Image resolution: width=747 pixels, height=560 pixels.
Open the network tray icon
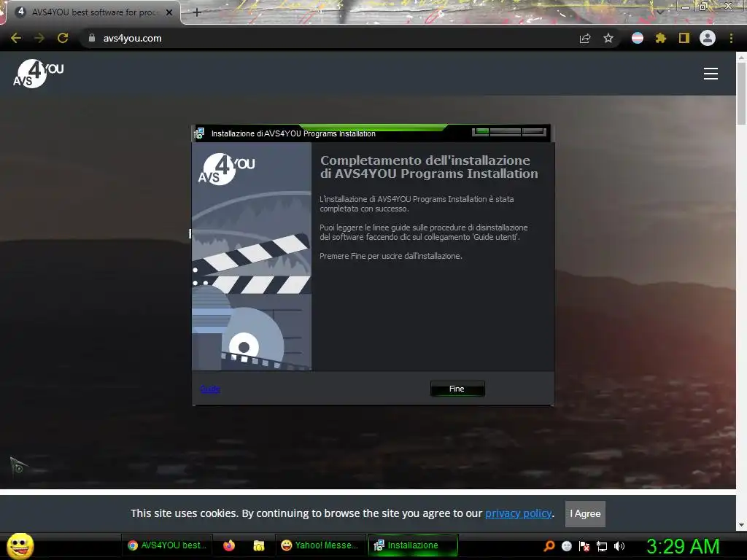tap(602, 546)
